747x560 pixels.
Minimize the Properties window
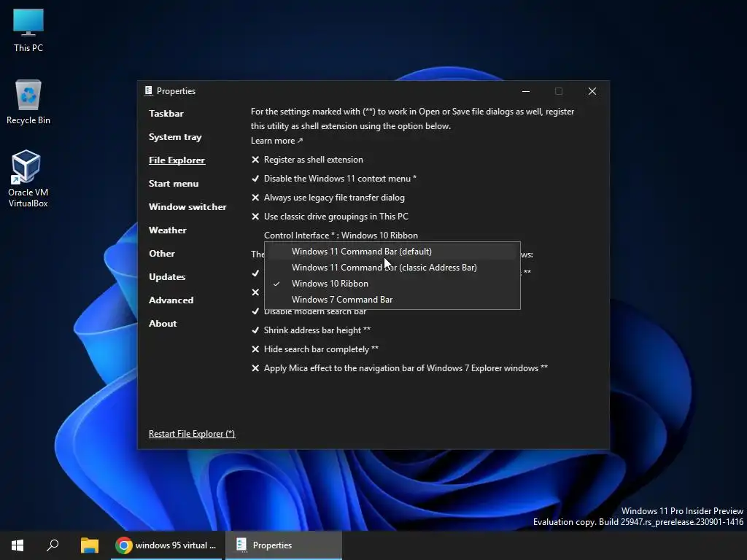pyautogui.click(x=526, y=91)
